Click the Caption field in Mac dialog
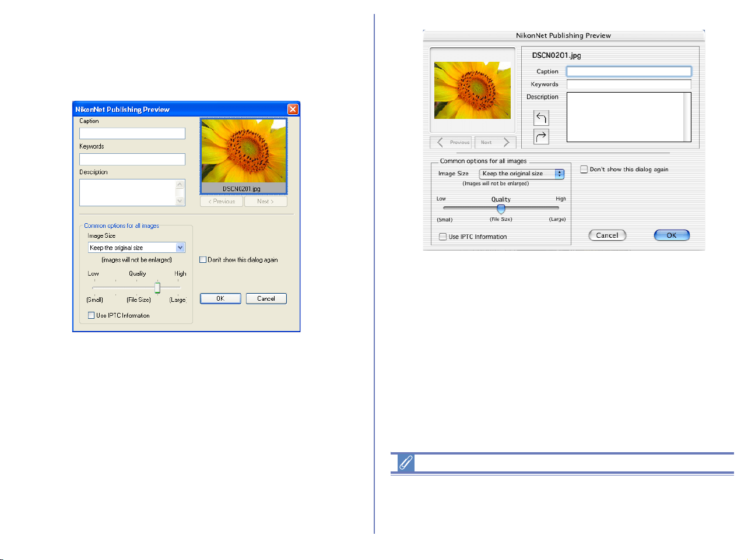The image size is (748, 560). pyautogui.click(x=629, y=71)
